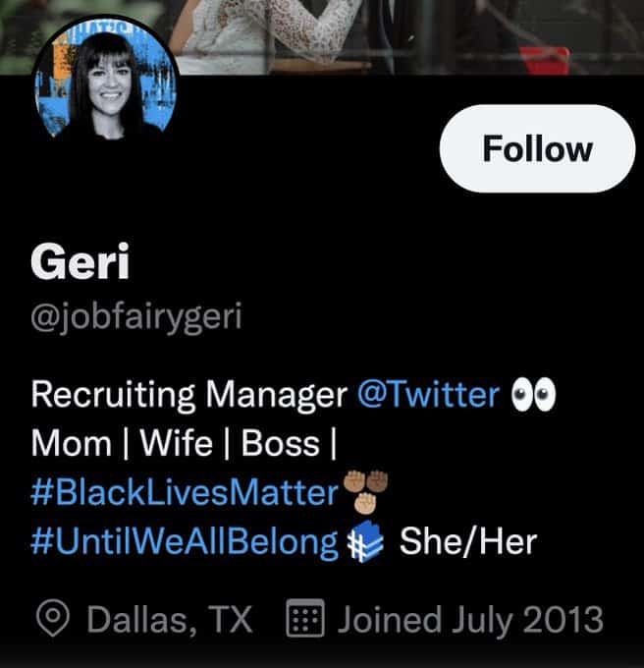Open Geri's circular profile picture
The image size is (644, 668).
105,83
